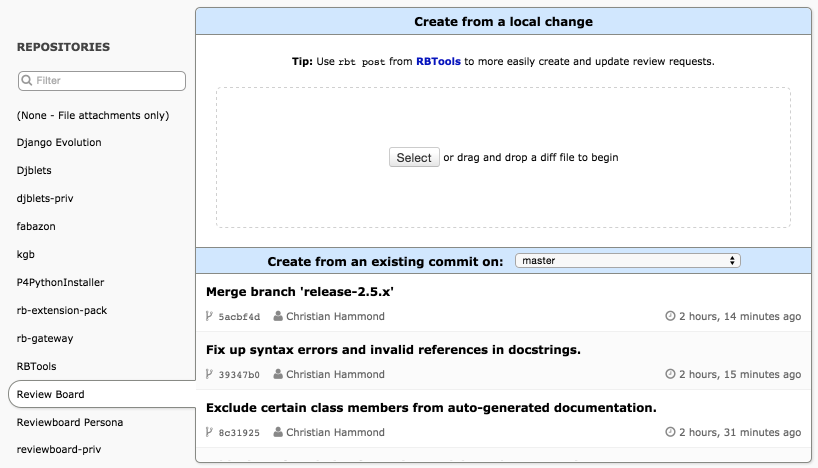The height and width of the screenshot is (468, 818).
Task: Click the branch icon next to 8c31925
Action: pyautogui.click(x=209, y=432)
